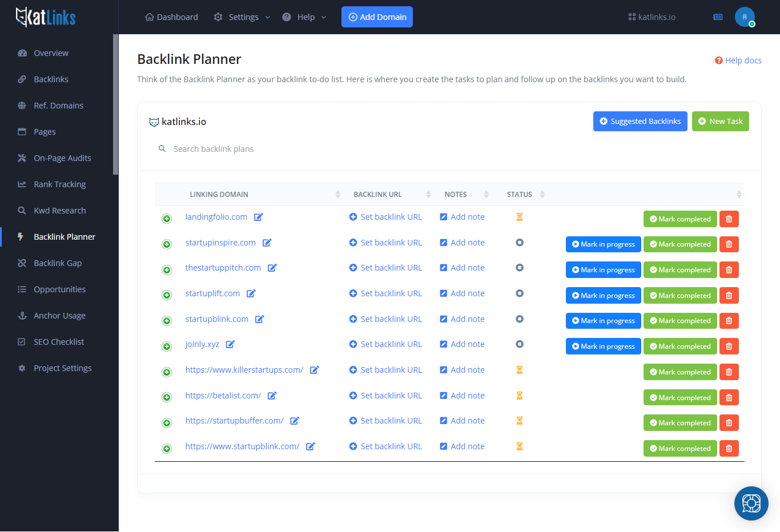
Task: Create a New Task
Action: pyautogui.click(x=720, y=121)
